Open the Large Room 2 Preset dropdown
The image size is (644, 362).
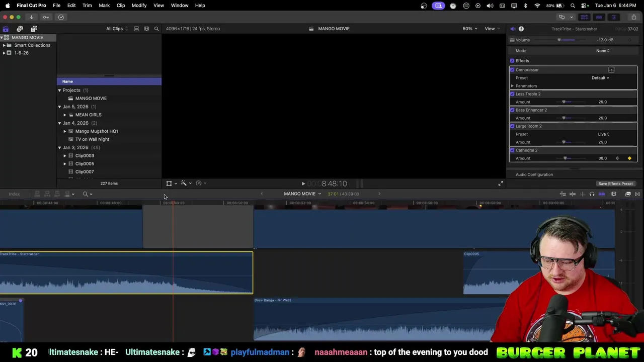coord(604,134)
